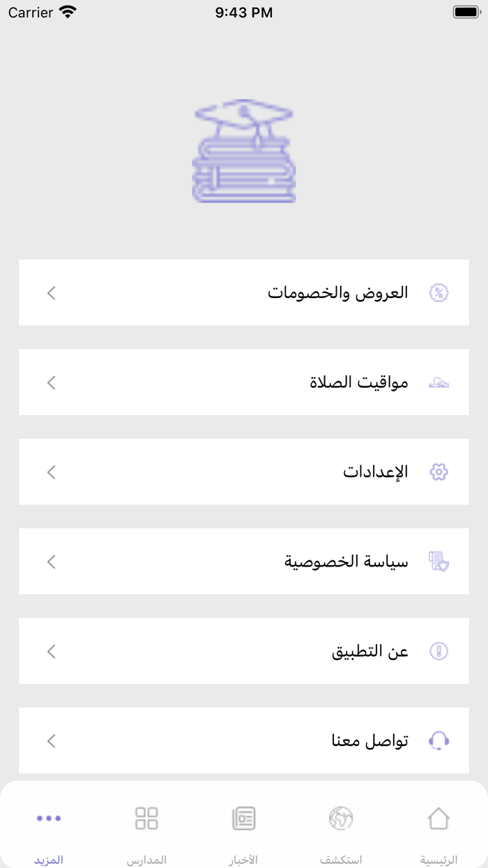488x868 pixels.
Task: Expand مواقيت الصلاة via its chevron arrow
Action: 51,382
